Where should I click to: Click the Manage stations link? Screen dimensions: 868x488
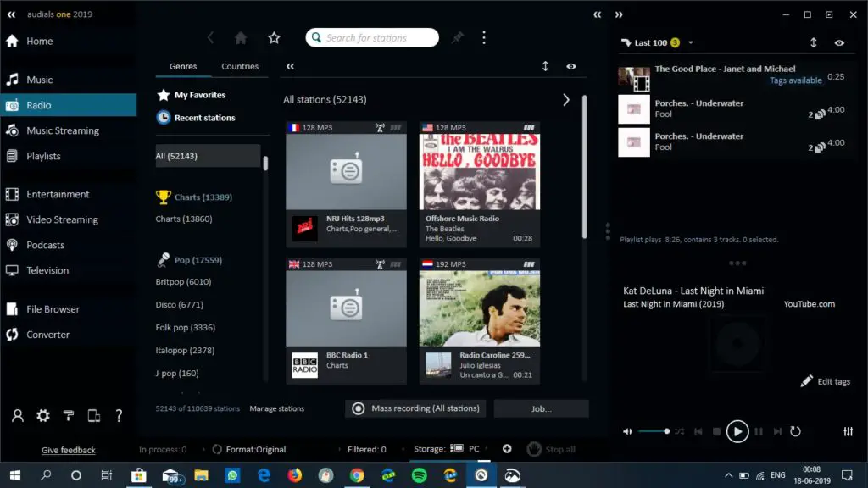coord(277,409)
